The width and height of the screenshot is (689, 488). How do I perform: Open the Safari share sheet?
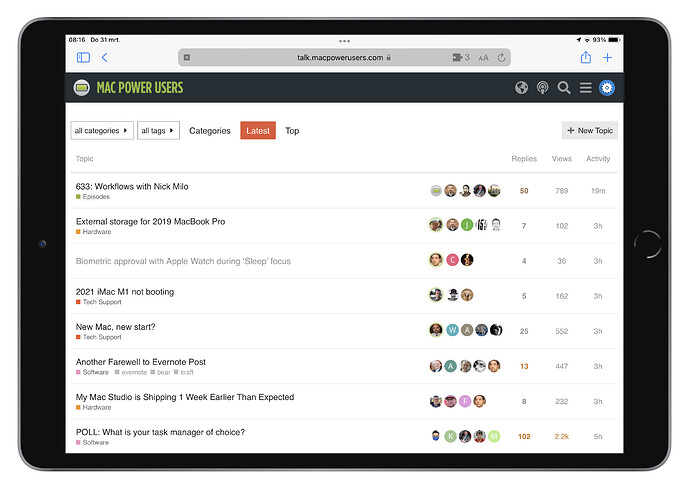point(586,58)
